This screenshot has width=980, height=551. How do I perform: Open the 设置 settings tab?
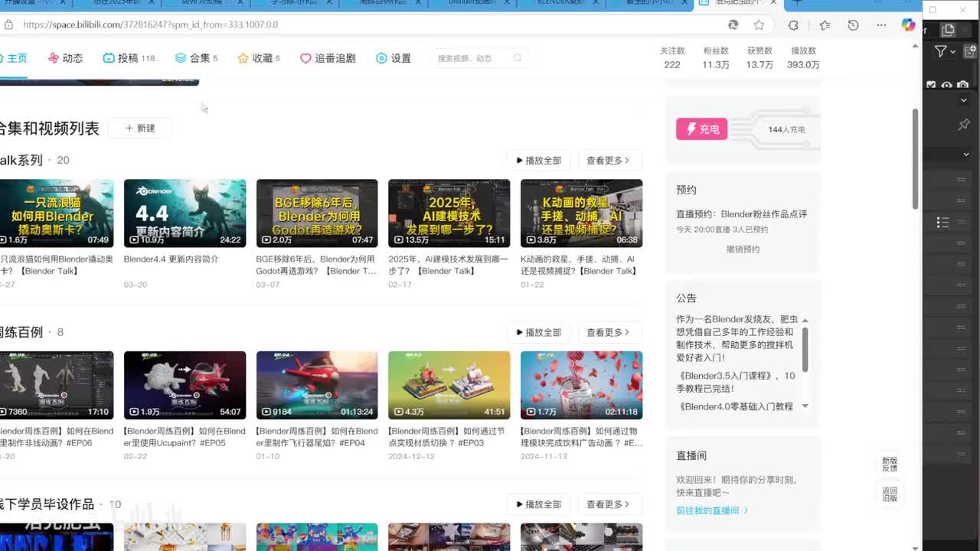pyautogui.click(x=394, y=58)
